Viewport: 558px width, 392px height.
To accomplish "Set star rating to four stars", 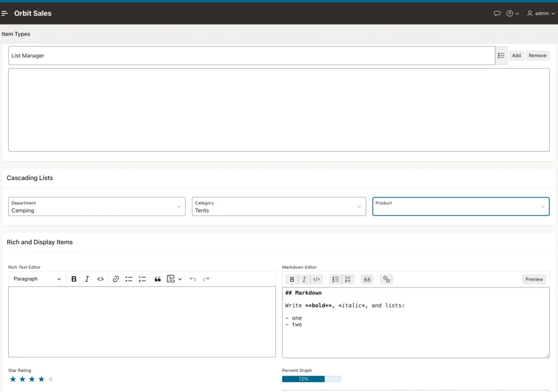I will 41,379.
